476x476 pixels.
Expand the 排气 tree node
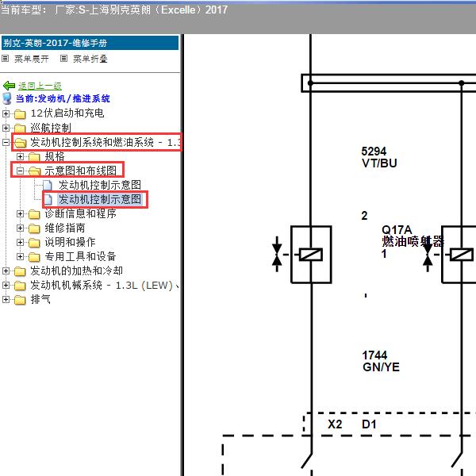[6, 299]
